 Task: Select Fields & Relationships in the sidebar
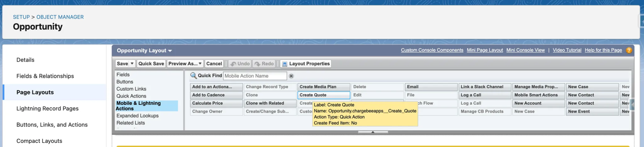45,76
